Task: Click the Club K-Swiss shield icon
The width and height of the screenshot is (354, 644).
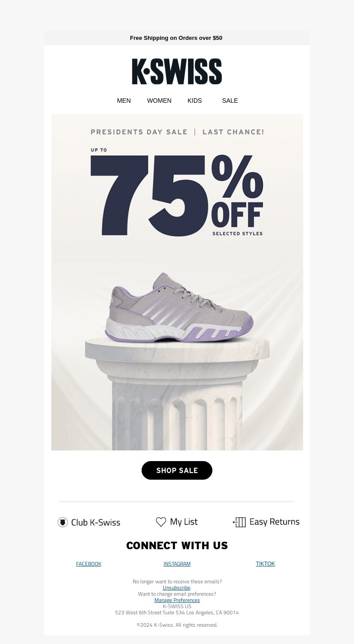Action: click(63, 522)
